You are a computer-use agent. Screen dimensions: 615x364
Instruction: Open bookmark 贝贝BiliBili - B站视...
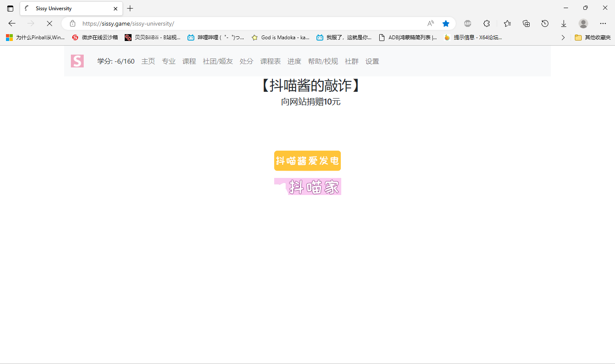pyautogui.click(x=152, y=38)
